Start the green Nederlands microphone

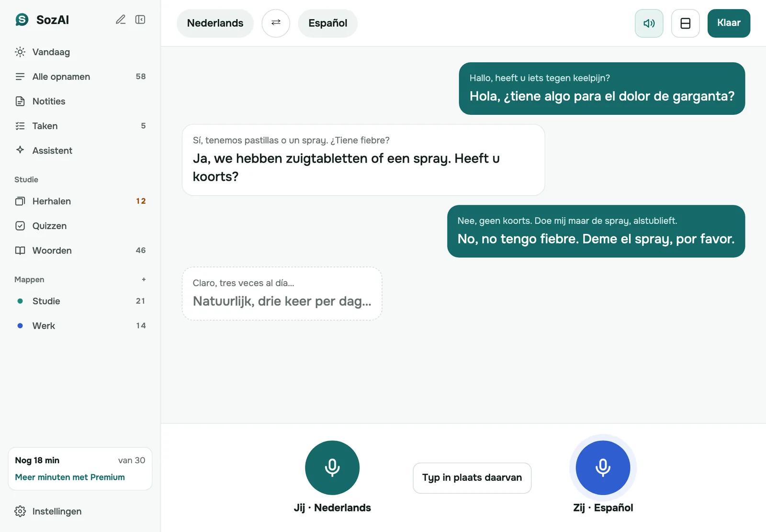tap(332, 467)
